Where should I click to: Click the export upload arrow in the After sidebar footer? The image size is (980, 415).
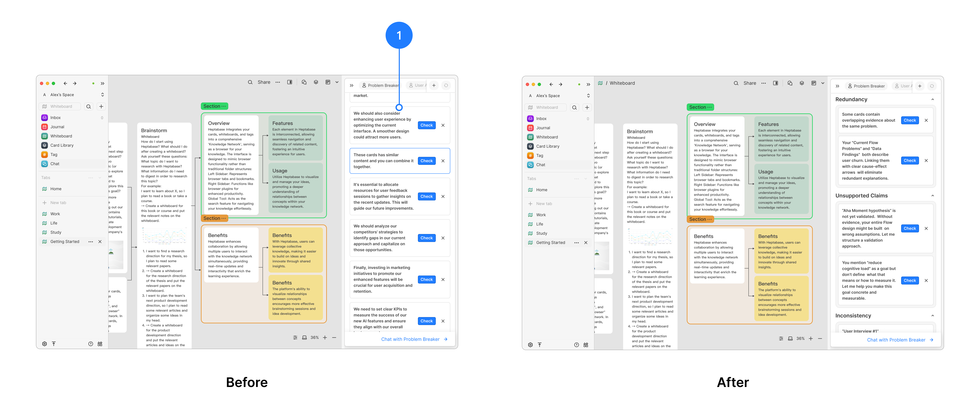[x=539, y=345]
